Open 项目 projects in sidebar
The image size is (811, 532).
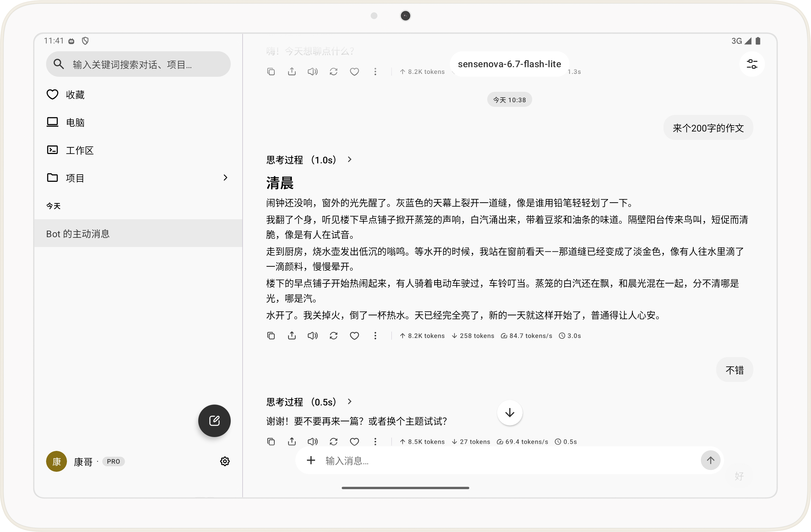pos(138,178)
